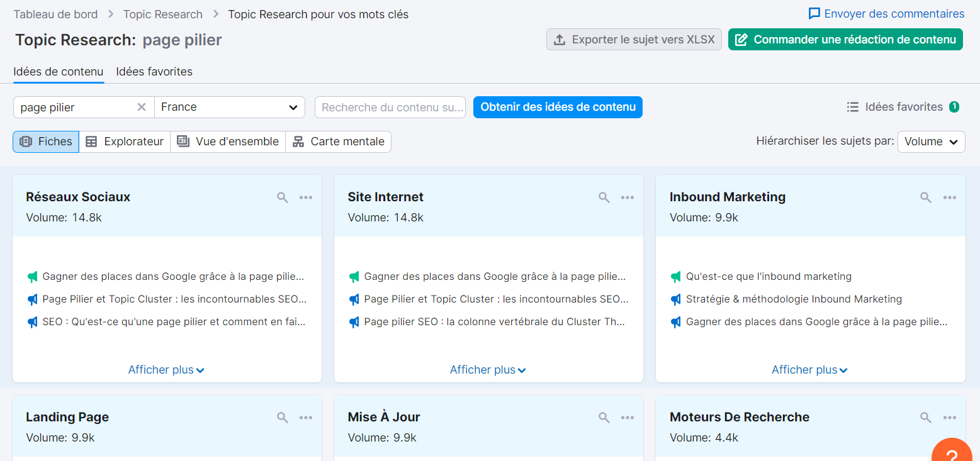Click the Inbound Marketing card title
Screen dimensions: 980x461
point(728,197)
